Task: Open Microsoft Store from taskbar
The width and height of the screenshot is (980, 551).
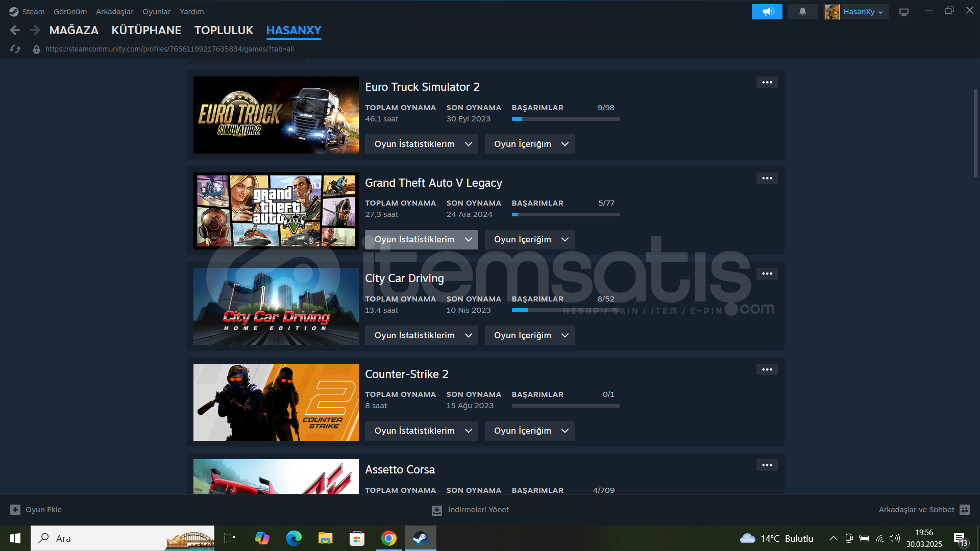Action: point(357,538)
